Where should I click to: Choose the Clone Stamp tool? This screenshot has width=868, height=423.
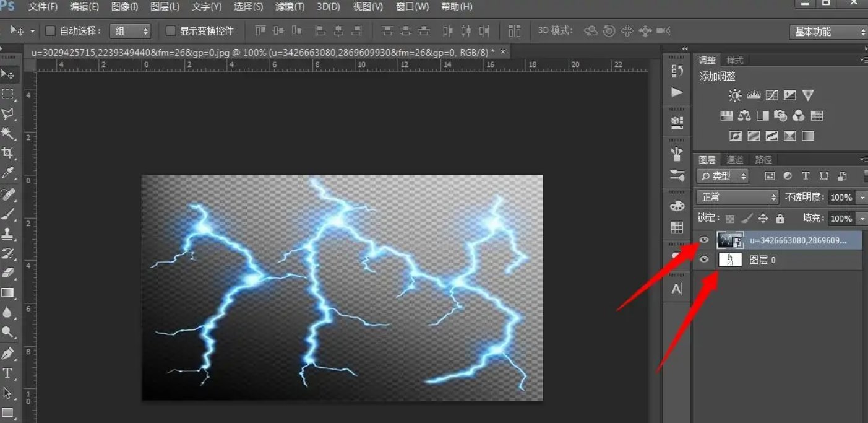pos(7,233)
